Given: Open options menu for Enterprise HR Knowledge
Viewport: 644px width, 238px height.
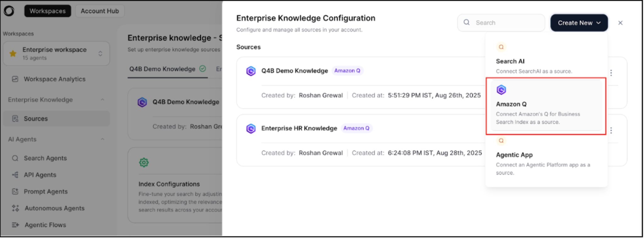Looking at the screenshot, I should (x=611, y=130).
